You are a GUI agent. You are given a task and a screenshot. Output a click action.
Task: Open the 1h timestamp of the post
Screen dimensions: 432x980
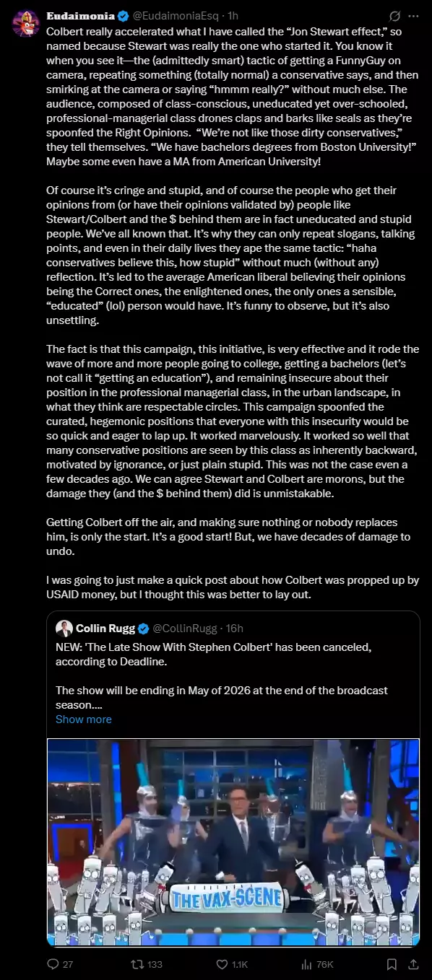click(233, 15)
